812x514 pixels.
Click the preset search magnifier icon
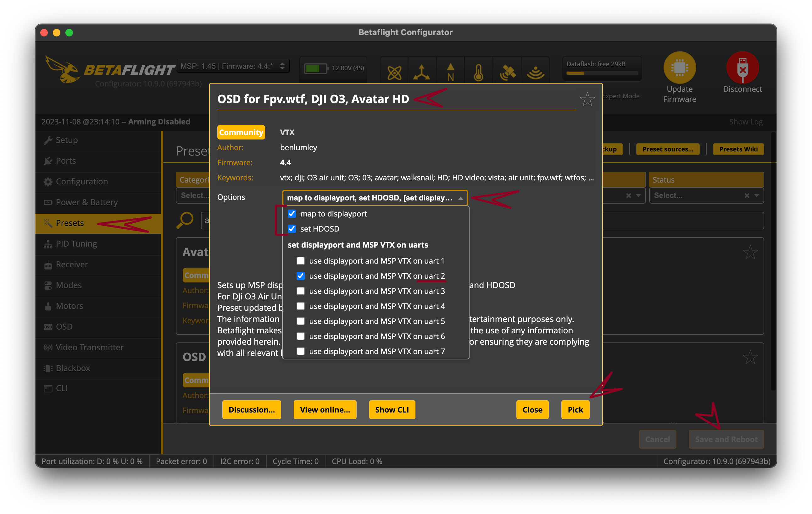coord(185,221)
